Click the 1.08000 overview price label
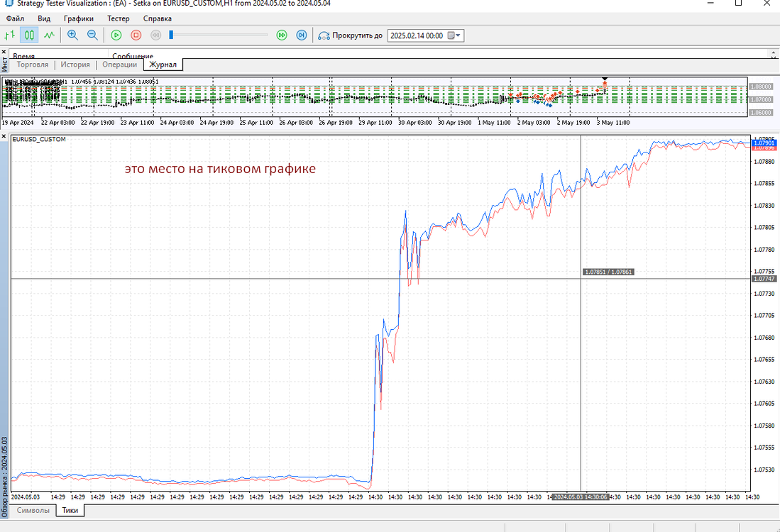 [x=761, y=87]
